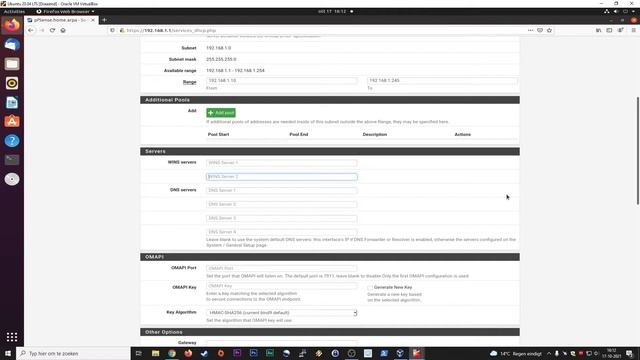Enable Generate New Key checkbox
This screenshot has width=640, height=360.
(370, 288)
